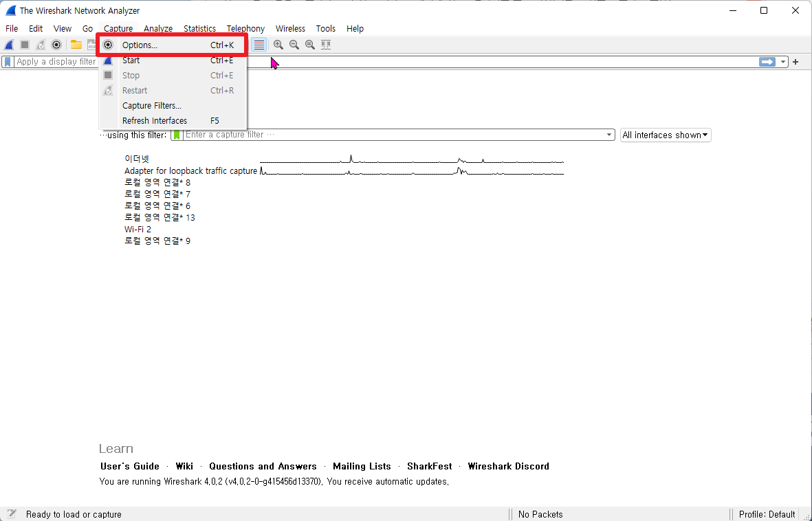Click the resize columns toolbar icon

tap(326, 45)
